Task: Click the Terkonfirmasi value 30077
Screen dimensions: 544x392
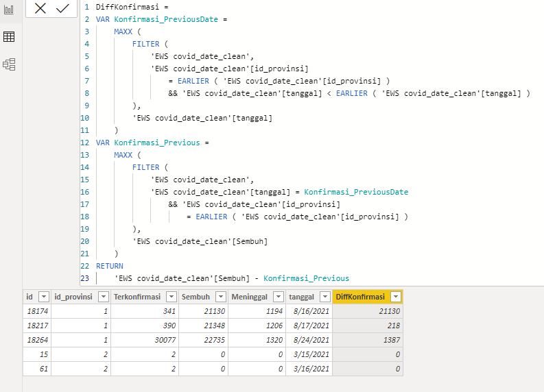Action: coord(145,340)
